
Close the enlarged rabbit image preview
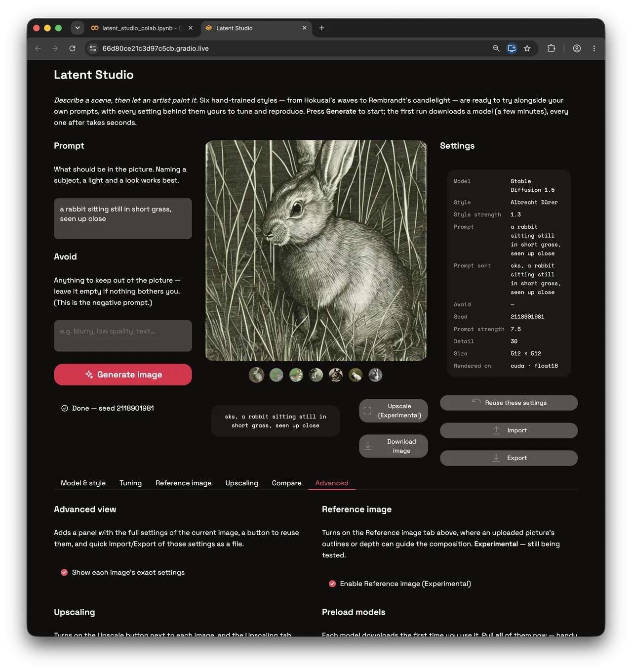423,145
